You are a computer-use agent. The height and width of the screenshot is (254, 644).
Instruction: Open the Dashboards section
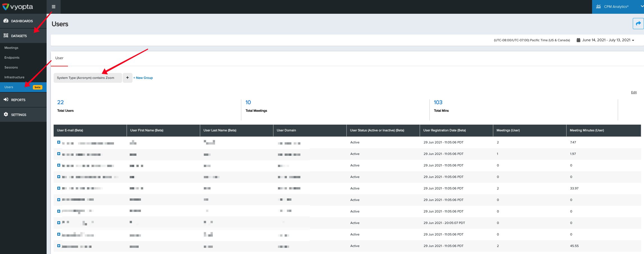(23, 21)
